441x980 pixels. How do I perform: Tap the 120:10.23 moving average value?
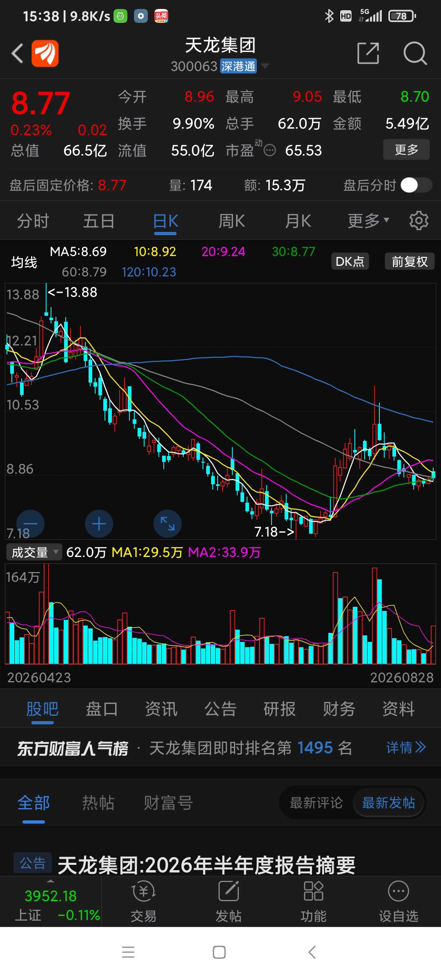click(149, 272)
